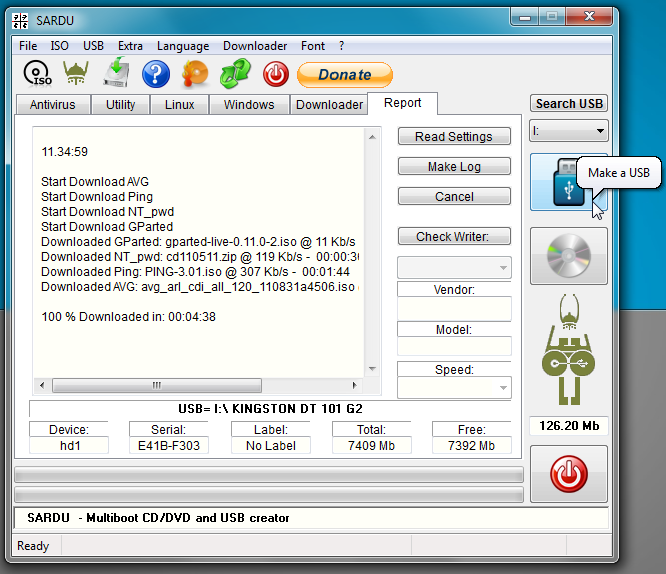This screenshot has height=574, width=666.
Task: Click the orange Donate button
Action: 345,75
